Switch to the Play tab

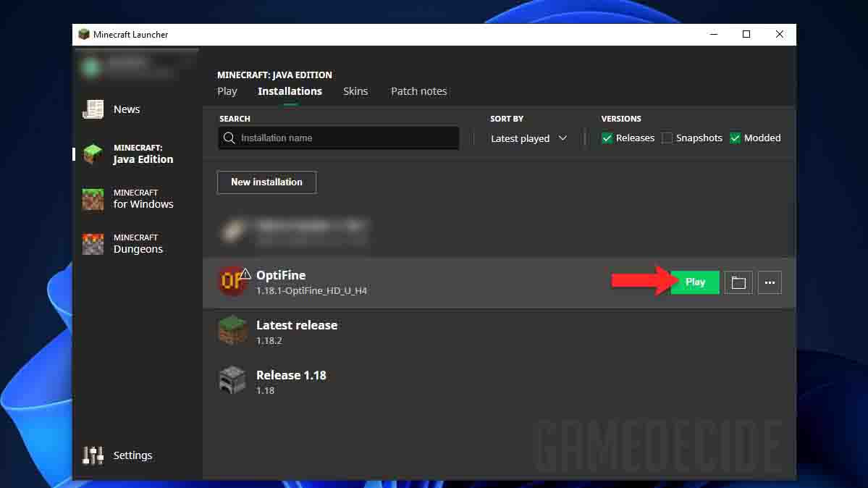point(227,91)
